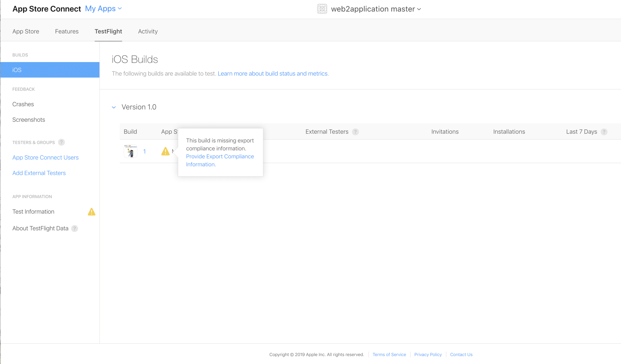Click help icon beside External Testers column
The image size is (621, 364).
tap(355, 132)
